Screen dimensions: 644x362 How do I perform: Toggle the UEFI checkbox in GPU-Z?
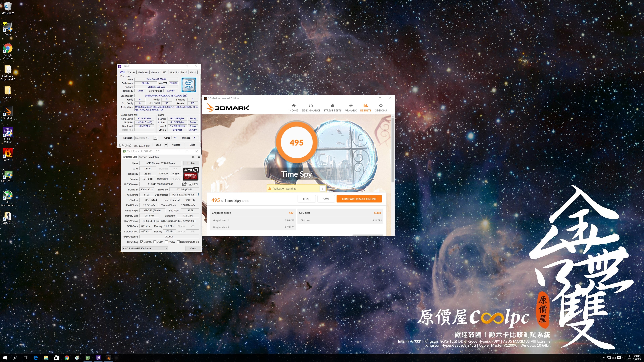pyautogui.click(x=191, y=184)
